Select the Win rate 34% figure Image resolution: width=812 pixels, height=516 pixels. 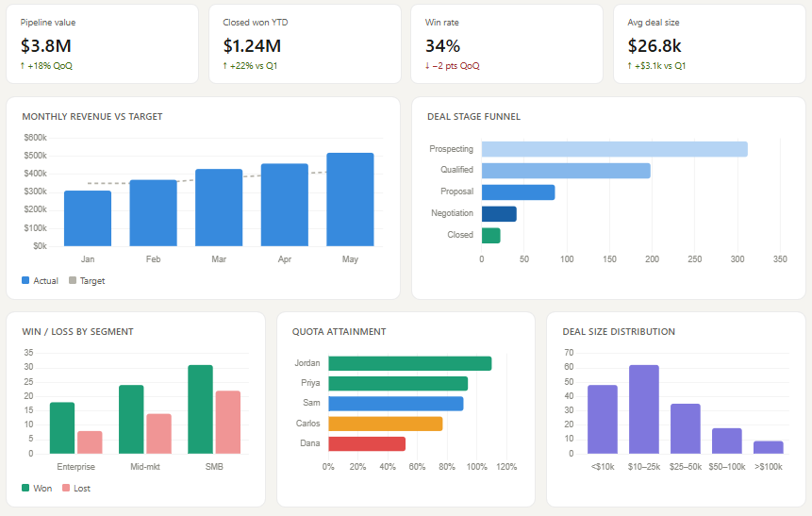pyautogui.click(x=442, y=46)
